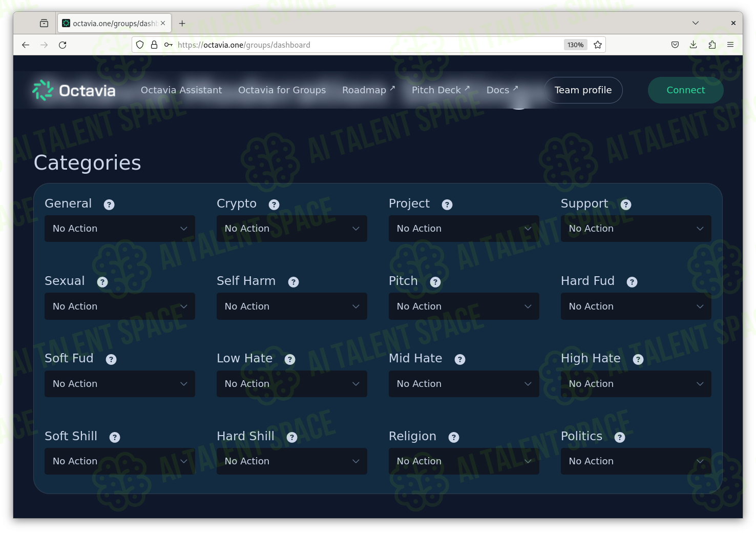The height and width of the screenshot is (533, 756).
Task: Click the help icon next to Religion
Action: [454, 437]
